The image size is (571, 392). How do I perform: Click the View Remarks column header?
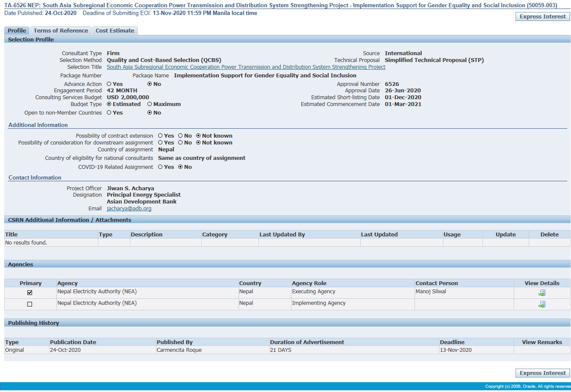(x=542, y=342)
